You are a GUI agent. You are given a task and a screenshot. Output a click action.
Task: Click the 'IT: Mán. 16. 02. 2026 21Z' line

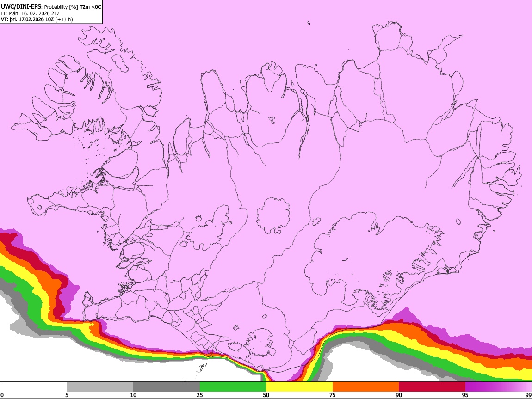[x=30, y=13]
